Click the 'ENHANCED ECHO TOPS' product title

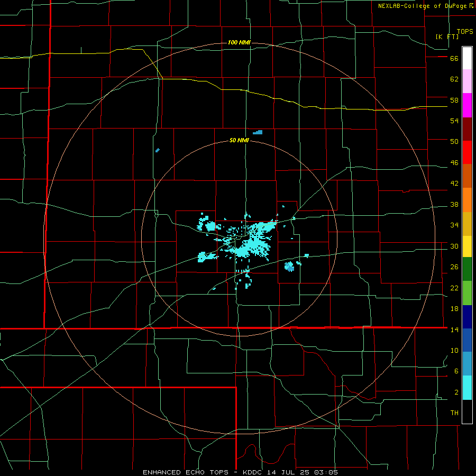[186, 472]
